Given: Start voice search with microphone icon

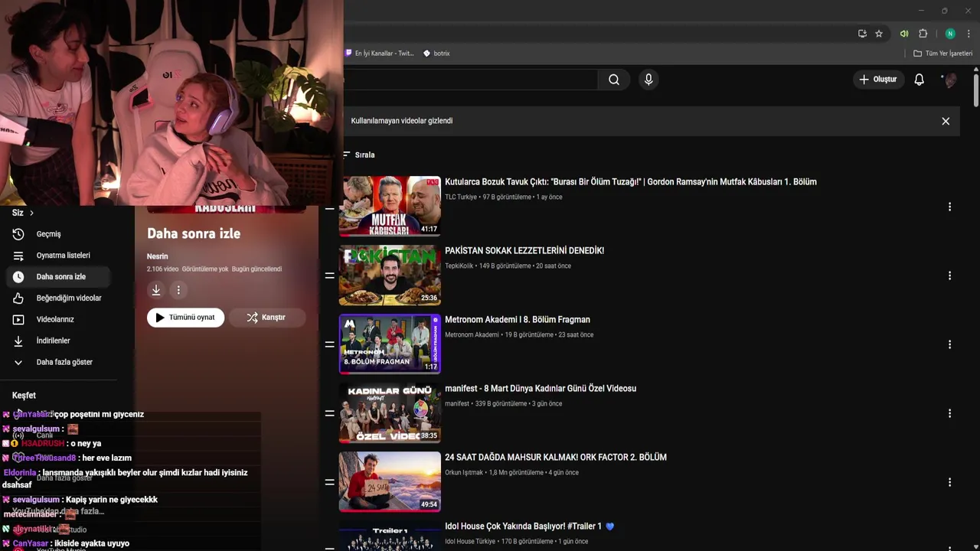Looking at the screenshot, I should [648, 80].
